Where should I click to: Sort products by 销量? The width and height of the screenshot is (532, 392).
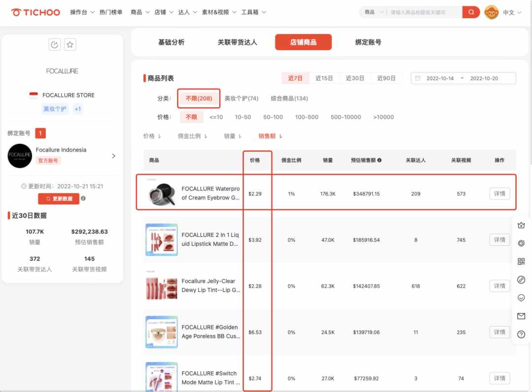point(233,136)
